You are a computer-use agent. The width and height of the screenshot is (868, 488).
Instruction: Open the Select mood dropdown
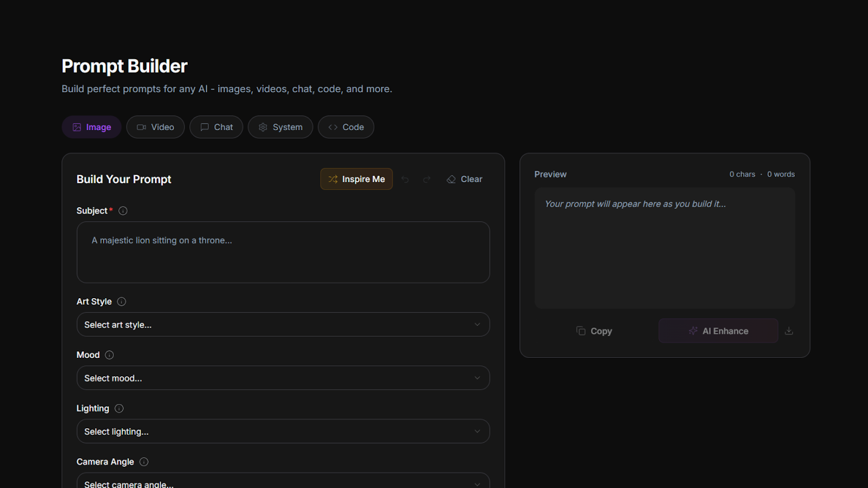(283, 378)
